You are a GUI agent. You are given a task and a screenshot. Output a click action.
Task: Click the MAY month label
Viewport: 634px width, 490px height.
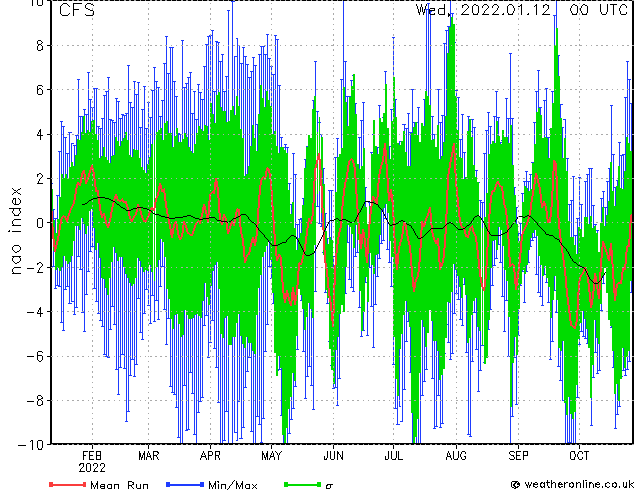pos(271,456)
